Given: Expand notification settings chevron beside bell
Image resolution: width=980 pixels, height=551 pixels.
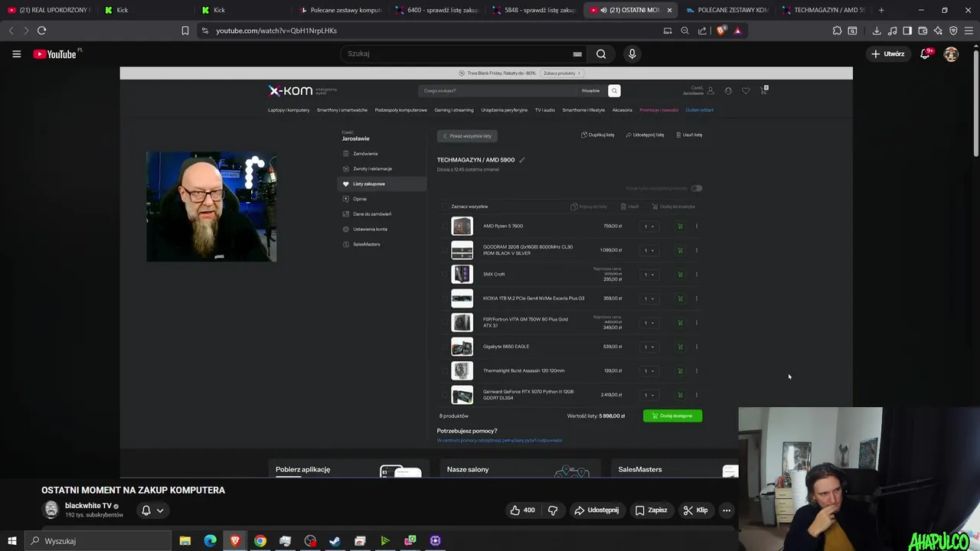Looking at the screenshot, I should [x=160, y=510].
